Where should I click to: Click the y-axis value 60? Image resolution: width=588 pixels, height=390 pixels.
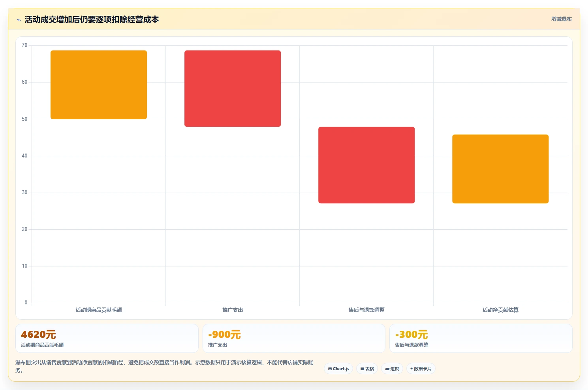(24, 82)
